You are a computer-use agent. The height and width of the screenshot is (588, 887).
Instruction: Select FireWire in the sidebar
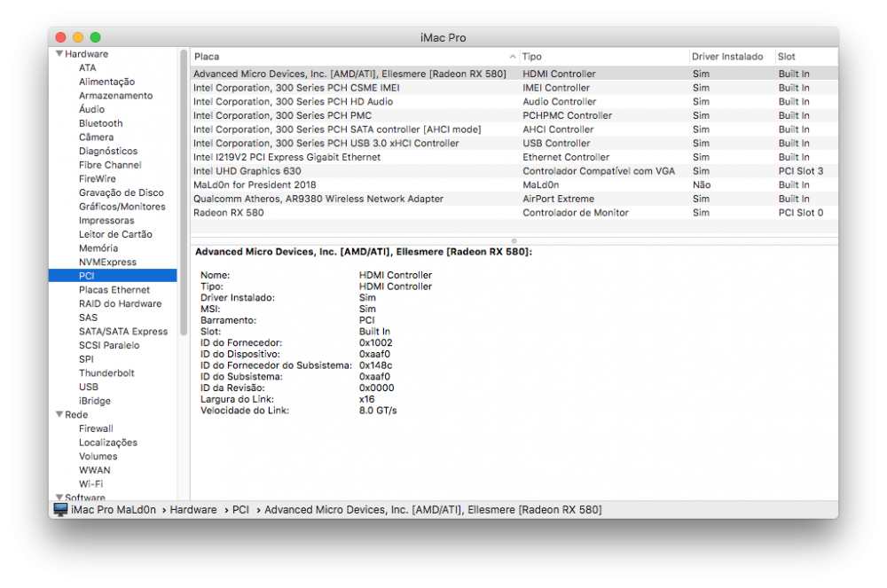(x=98, y=178)
